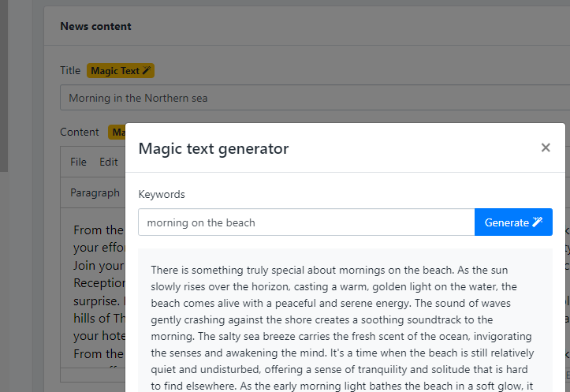This screenshot has width=570, height=392.
Task: Click the 'Magic text generator' dialog title
Action: [x=214, y=148]
